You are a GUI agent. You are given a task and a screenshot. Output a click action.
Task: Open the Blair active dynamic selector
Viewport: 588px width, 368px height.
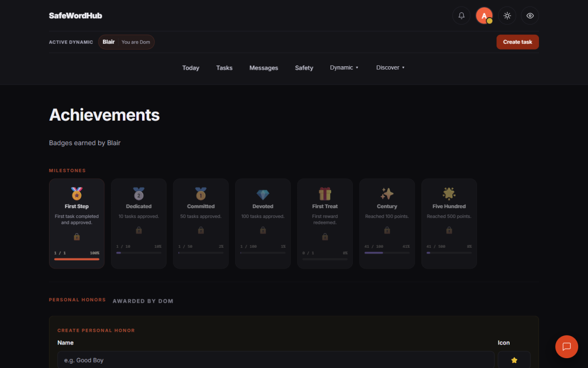pyautogui.click(x=126, y=42)
